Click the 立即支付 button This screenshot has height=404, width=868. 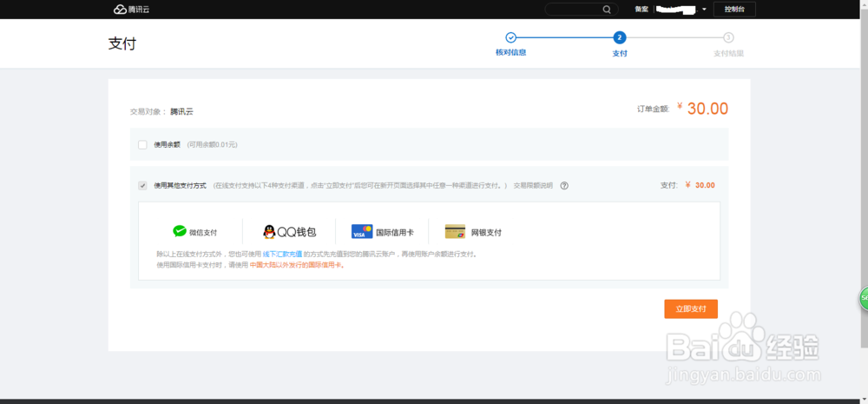[x=691, y=309]
